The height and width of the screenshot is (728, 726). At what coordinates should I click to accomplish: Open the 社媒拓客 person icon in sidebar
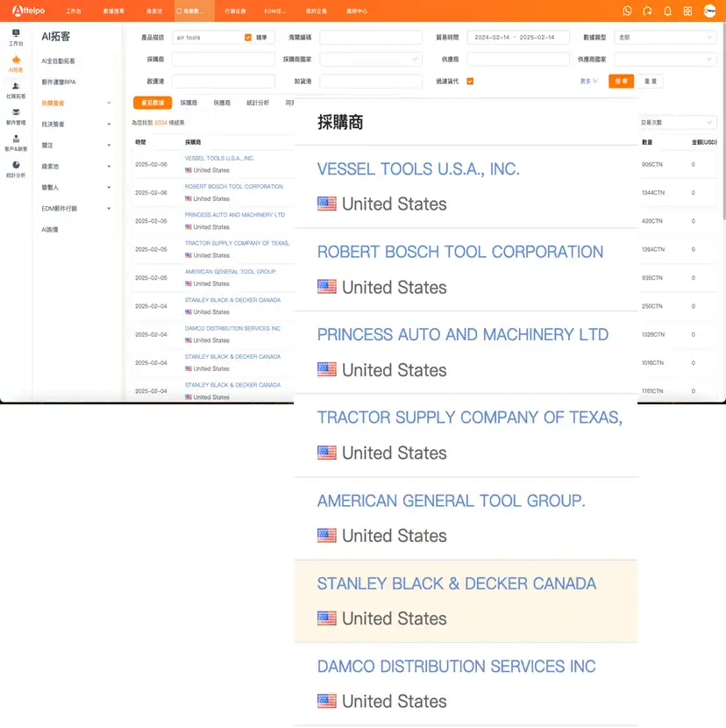(x=16, y=86)
